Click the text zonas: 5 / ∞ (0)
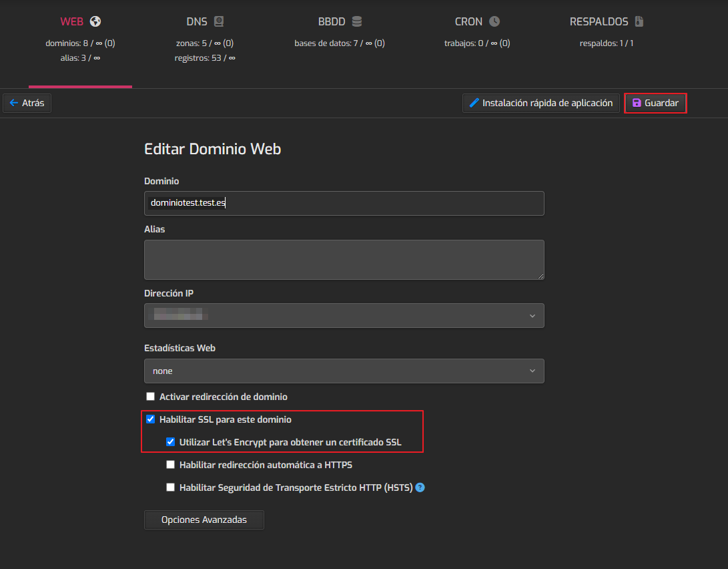Image resolution: width=728 pixels, height=569 pixels. 205,43
